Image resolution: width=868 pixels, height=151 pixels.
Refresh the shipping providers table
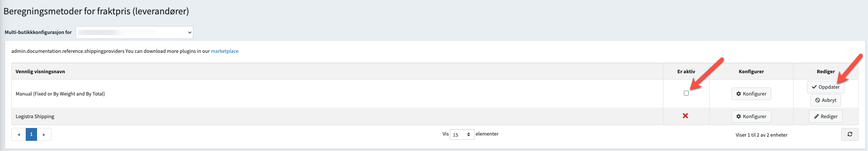click(x=849, y=134)
